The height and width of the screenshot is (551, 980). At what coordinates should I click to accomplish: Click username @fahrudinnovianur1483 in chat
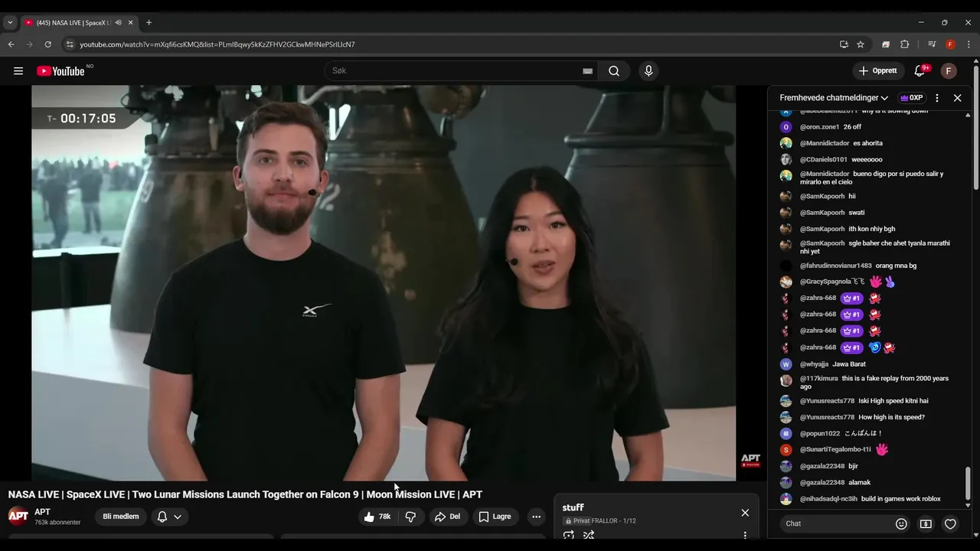tap(836, 266)
